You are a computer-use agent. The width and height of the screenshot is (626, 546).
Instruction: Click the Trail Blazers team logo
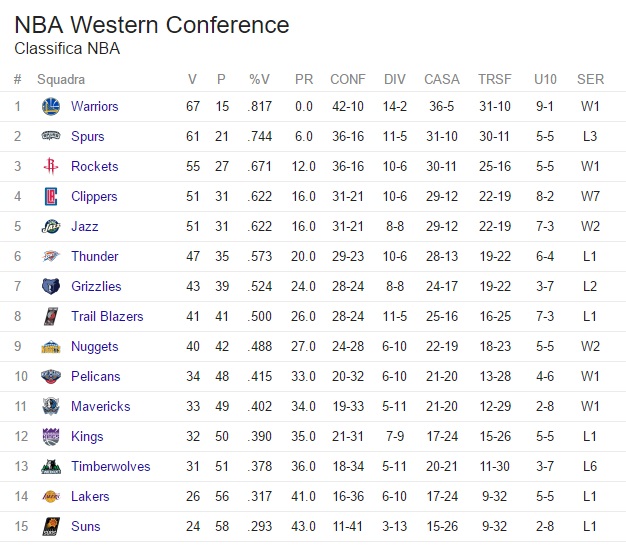coord(51,316)
